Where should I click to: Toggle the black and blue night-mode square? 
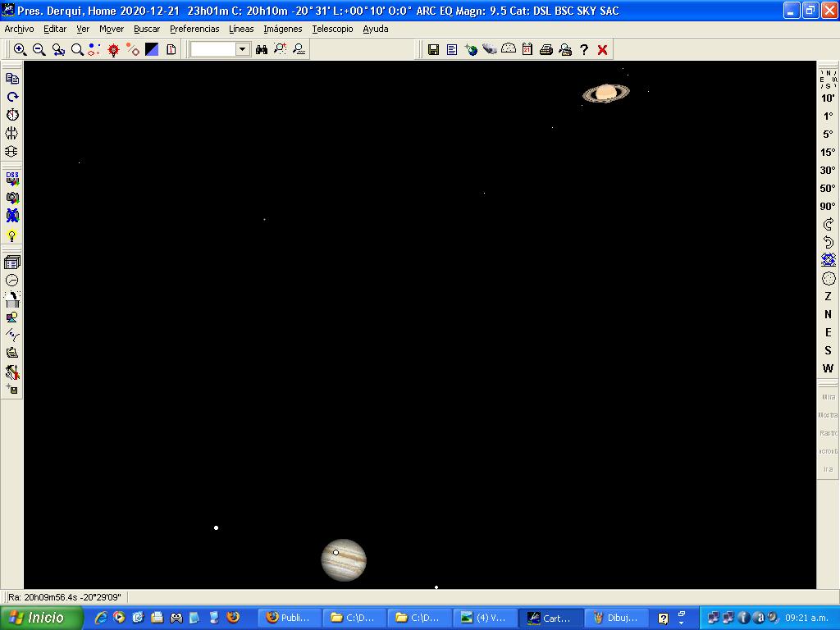(152, 49)
